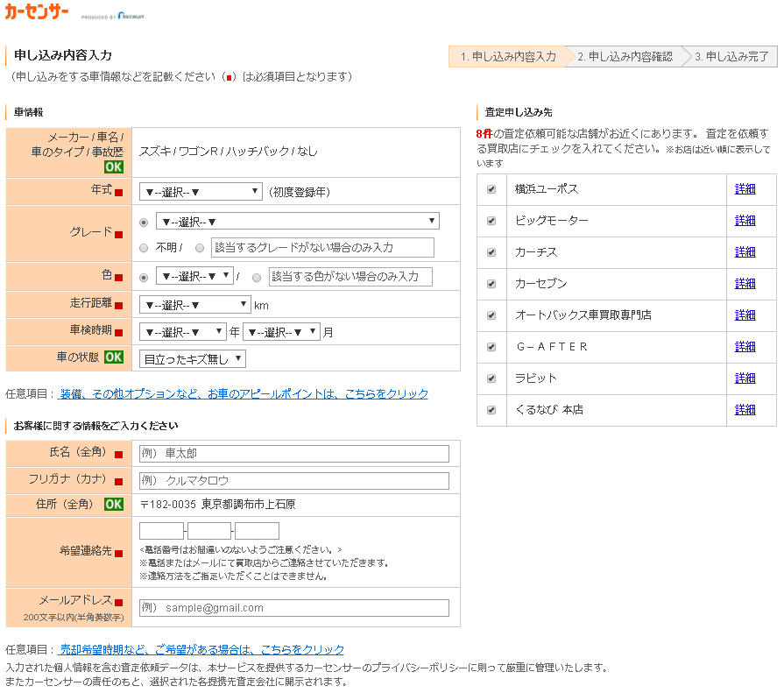Click first phone number box
The height and width of the screenshot is (693, 784).
click(161, 531)
